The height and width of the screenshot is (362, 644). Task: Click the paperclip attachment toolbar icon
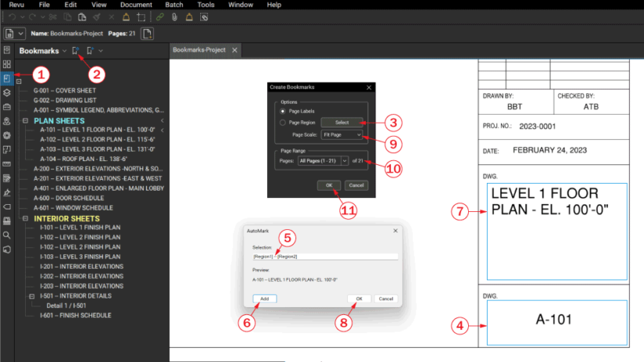174,17
